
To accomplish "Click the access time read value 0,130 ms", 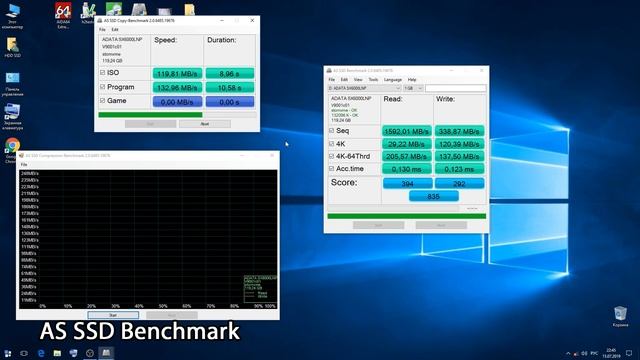I will tap(407, 169).
